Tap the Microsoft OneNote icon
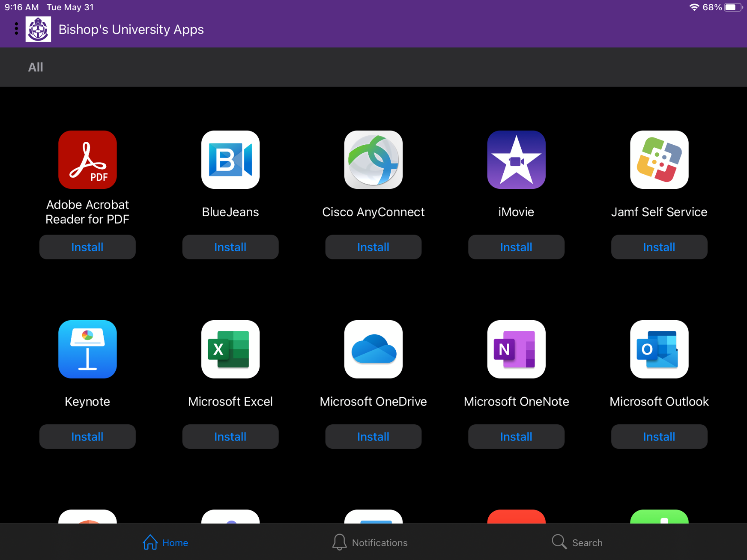This screenshot has width=747, height=560. 516,349
